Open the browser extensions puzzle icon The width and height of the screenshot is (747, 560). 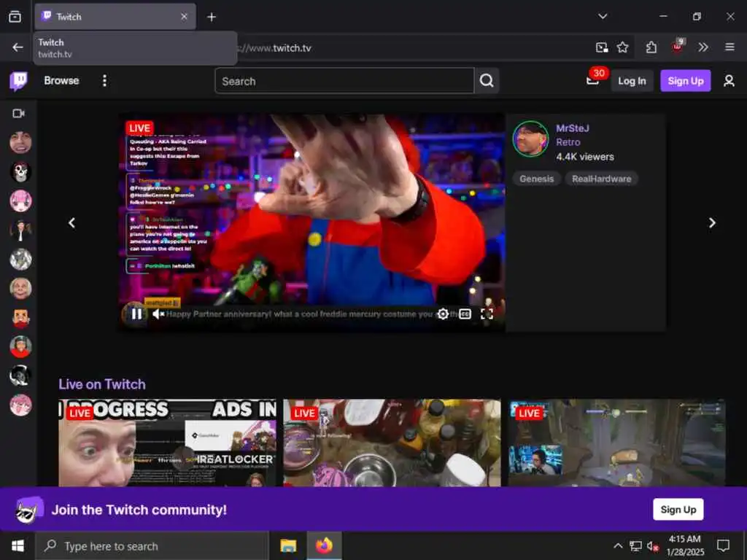(x=651, y=47)
